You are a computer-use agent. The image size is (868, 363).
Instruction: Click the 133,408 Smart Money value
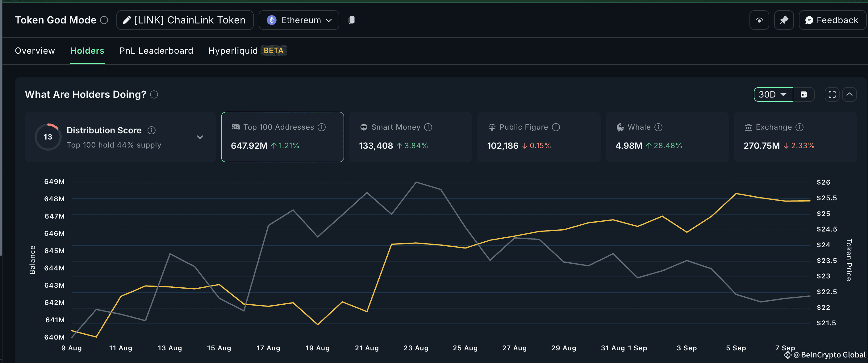[376, 146]
